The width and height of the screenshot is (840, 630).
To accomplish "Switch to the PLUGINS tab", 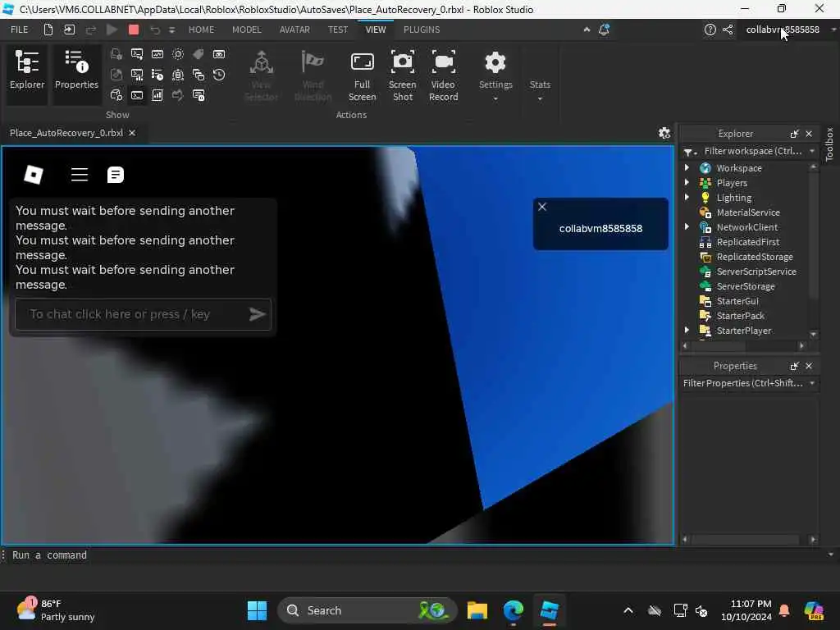I will click(x=422, y=30).
